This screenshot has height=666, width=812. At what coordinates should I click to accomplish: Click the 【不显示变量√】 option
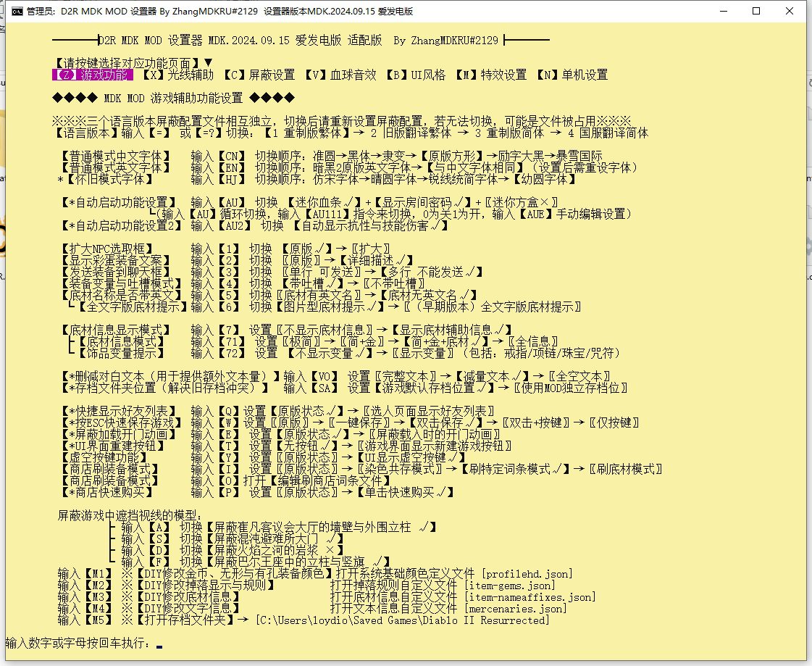330,354
